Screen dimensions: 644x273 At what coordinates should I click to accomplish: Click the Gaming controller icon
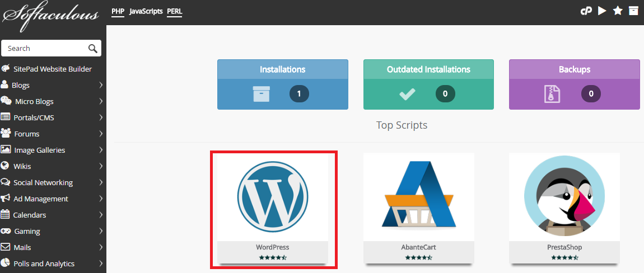coord(6,230)
